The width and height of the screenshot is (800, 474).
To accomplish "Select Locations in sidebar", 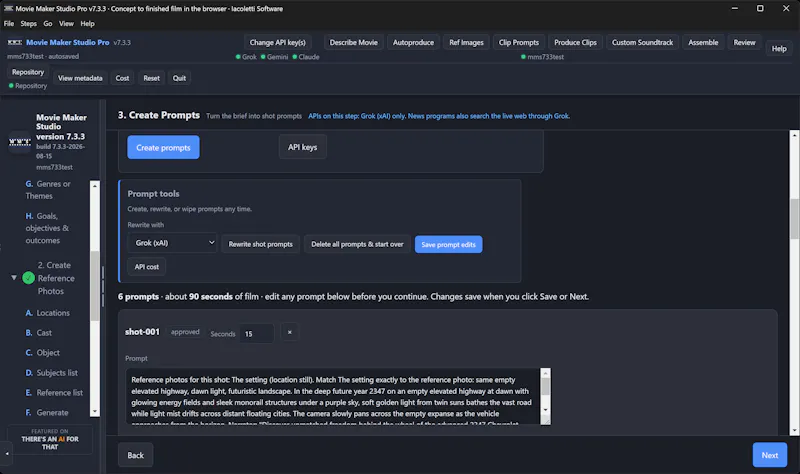I will [47, 313].
